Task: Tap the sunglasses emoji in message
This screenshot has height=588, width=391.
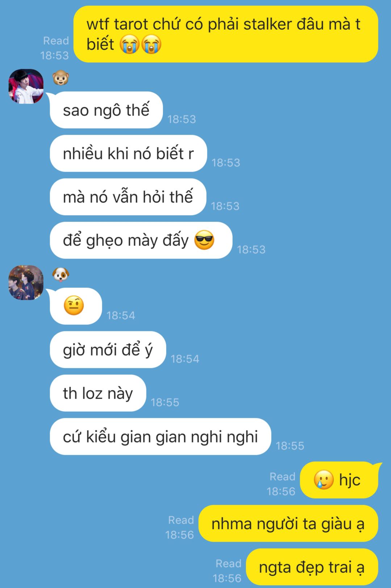Action: point(204,240)
